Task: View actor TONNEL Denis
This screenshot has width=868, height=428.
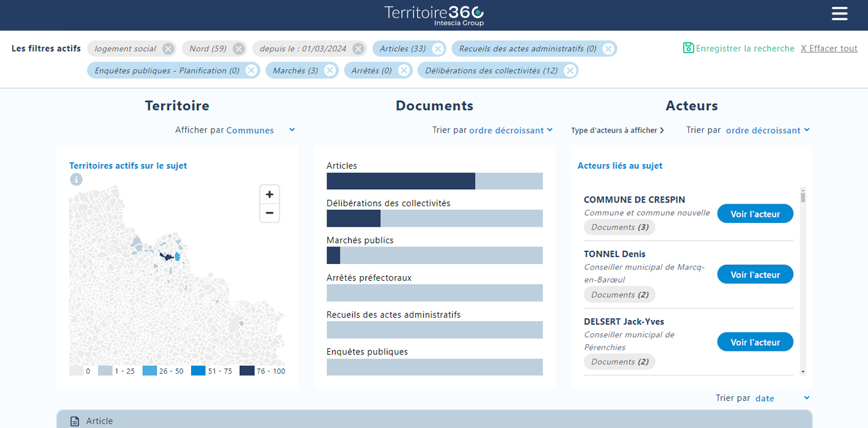Action: click(755, 274)
